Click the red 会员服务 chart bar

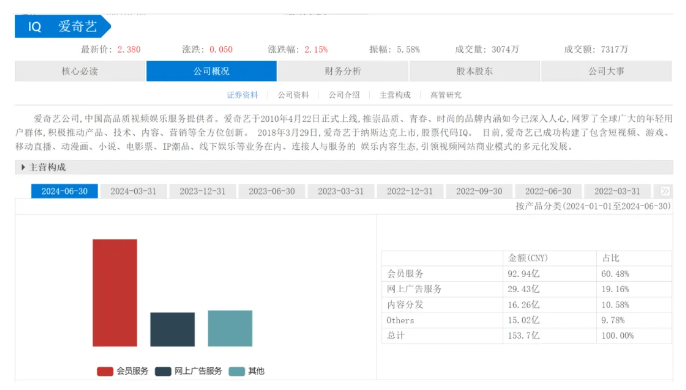pyautogui.click(x=115, y=293)
